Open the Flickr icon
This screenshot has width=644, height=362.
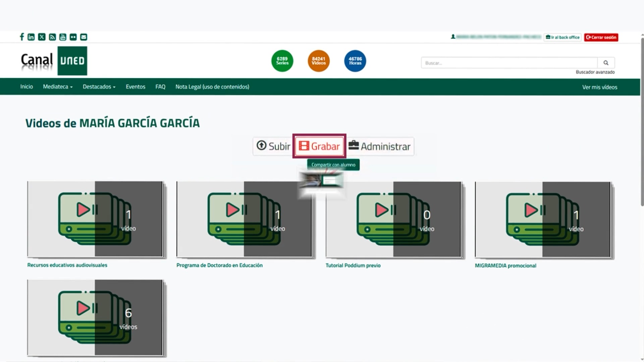tap(73, 37)
